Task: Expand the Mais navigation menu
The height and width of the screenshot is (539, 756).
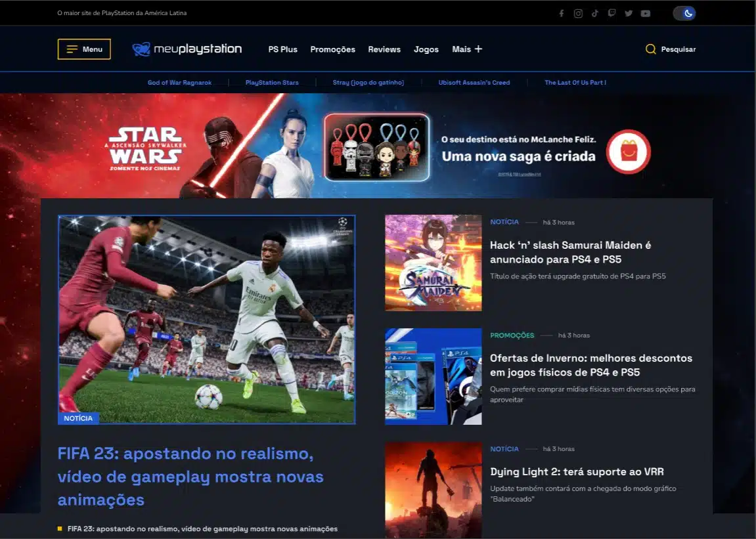Action: 466,49
